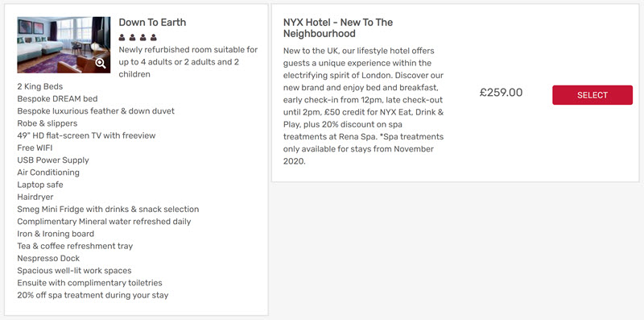Image resolution: width=644 pixels, height=320 pixels.
Task: Select the NYX Hotel package for £259.00
Action: click(x=592, y=95)
